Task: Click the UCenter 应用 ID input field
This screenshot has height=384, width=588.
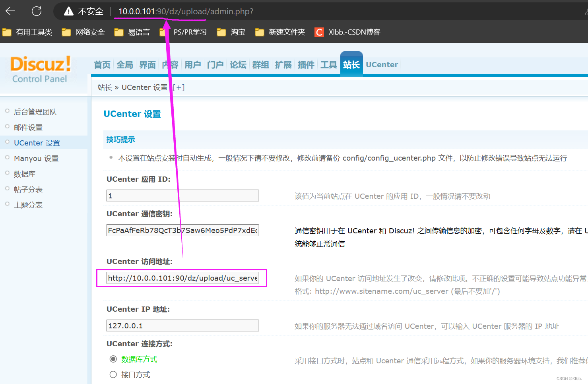Action: coord(182,195)
